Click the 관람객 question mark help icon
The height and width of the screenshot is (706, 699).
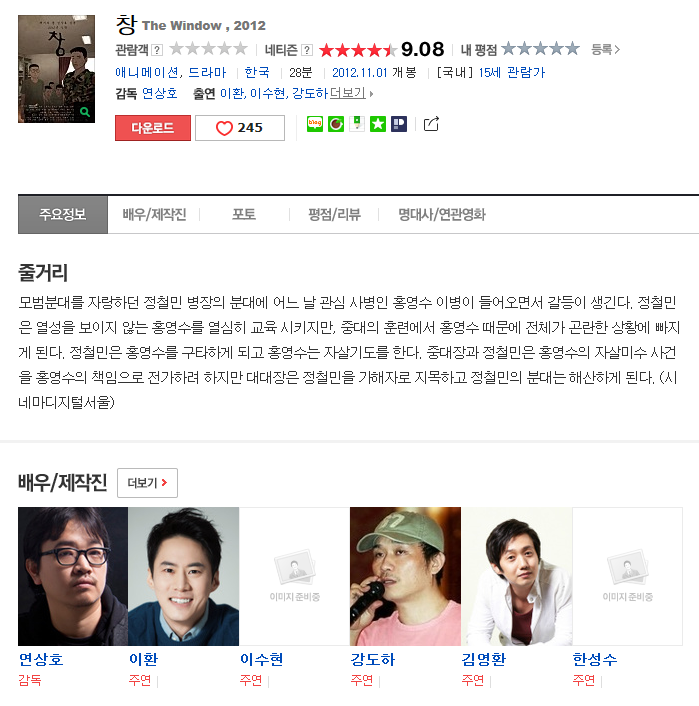click(x=157, y=50)
